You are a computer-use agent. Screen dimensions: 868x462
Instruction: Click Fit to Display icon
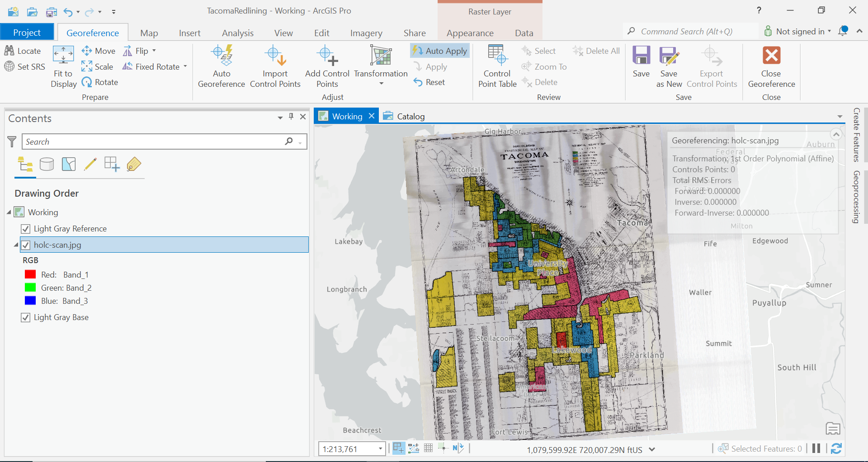63,55
